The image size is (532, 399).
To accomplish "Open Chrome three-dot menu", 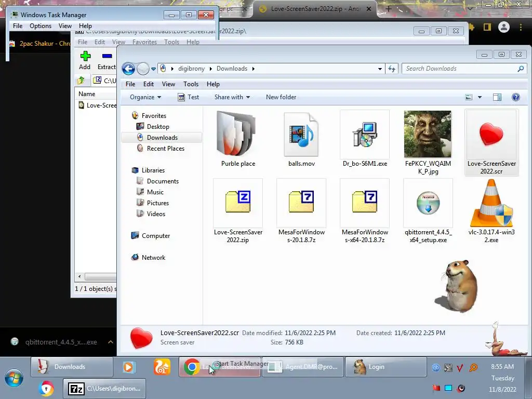I will point(521,27).
